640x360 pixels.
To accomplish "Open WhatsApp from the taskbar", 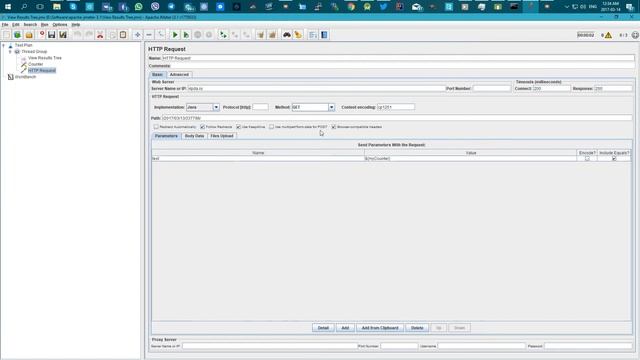I will [x=138, y=7].
